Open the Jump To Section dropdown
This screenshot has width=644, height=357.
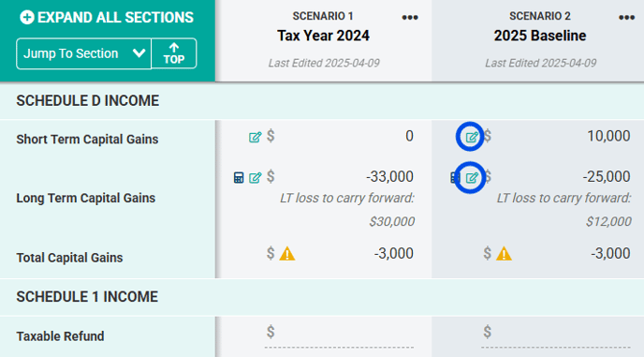click(84, 53)
